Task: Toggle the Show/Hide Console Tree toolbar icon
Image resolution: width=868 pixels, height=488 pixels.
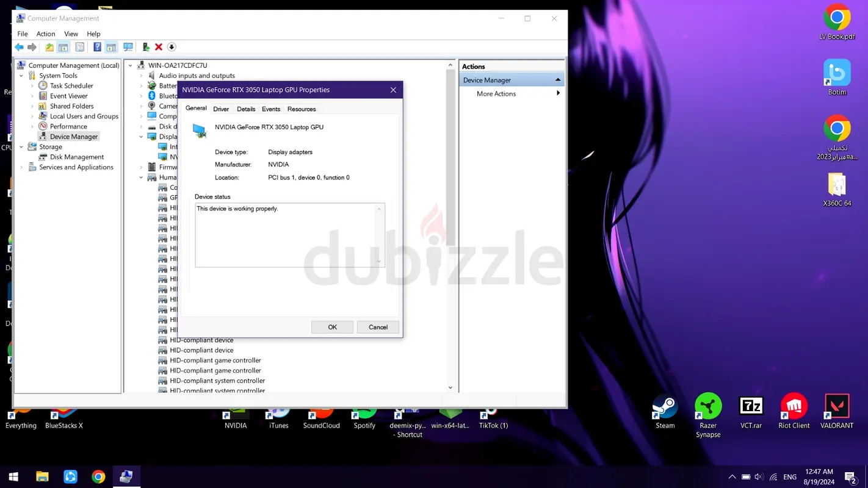Action: click(63, 47)
